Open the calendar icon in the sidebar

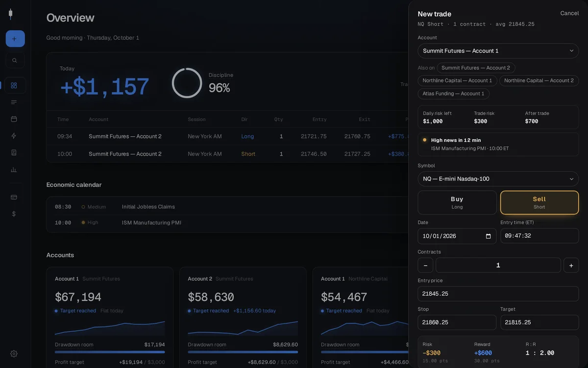click(14, 119)
